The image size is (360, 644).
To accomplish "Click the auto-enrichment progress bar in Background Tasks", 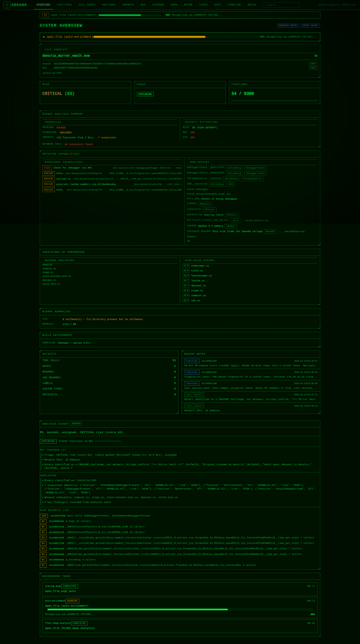I will tap(180, 609).
